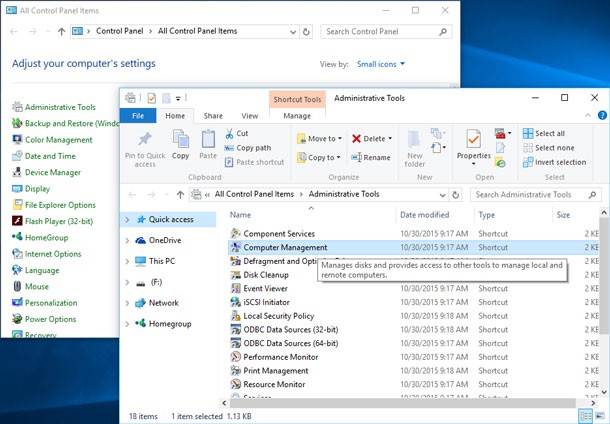Image resolution: width=610 pixels, height=424 pixels.
Task: Select ODBC Data Sources (32-bit)
Action: tap(291, 330)
